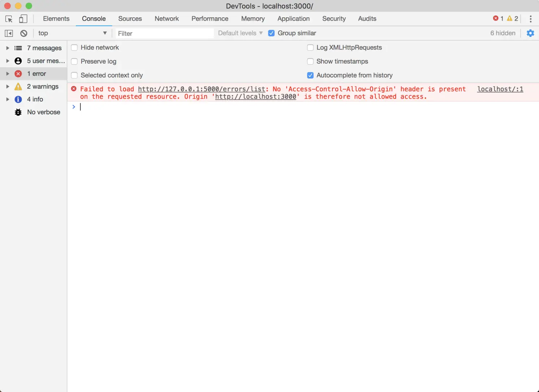Open the localhost/:1 source link
The height and width of the screenshot is (392, 539).
click(x=500, y=89)
